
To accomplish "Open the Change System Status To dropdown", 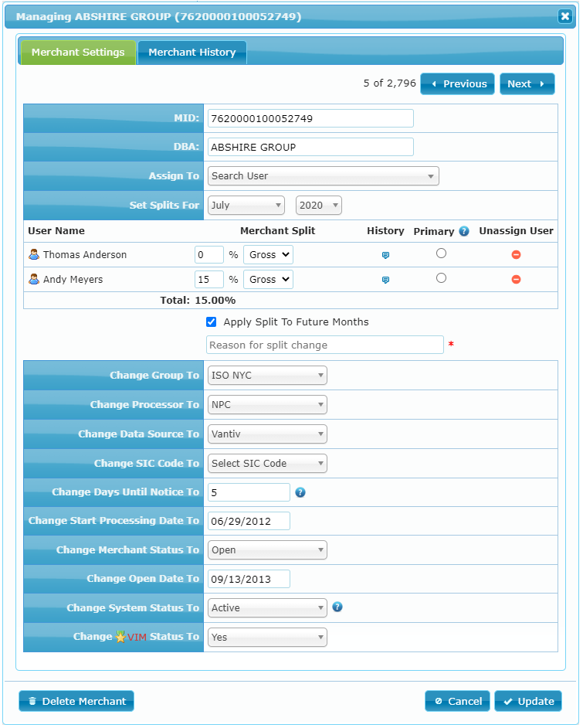I will (267, 607).
